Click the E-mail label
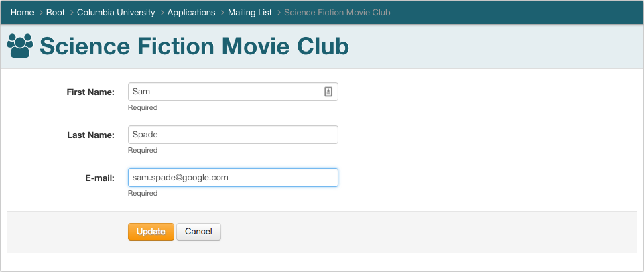This screenshot has height=272, width=644. (x=100, y=178)
